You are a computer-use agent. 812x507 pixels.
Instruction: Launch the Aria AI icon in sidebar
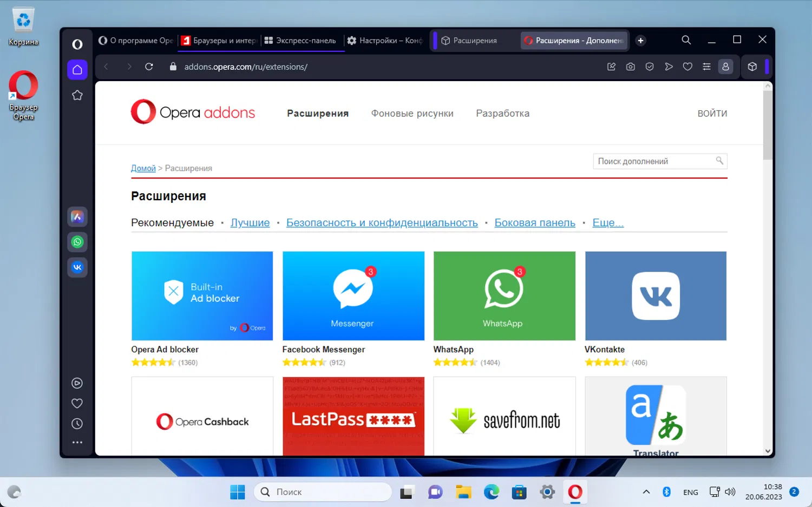coord(77,217)
